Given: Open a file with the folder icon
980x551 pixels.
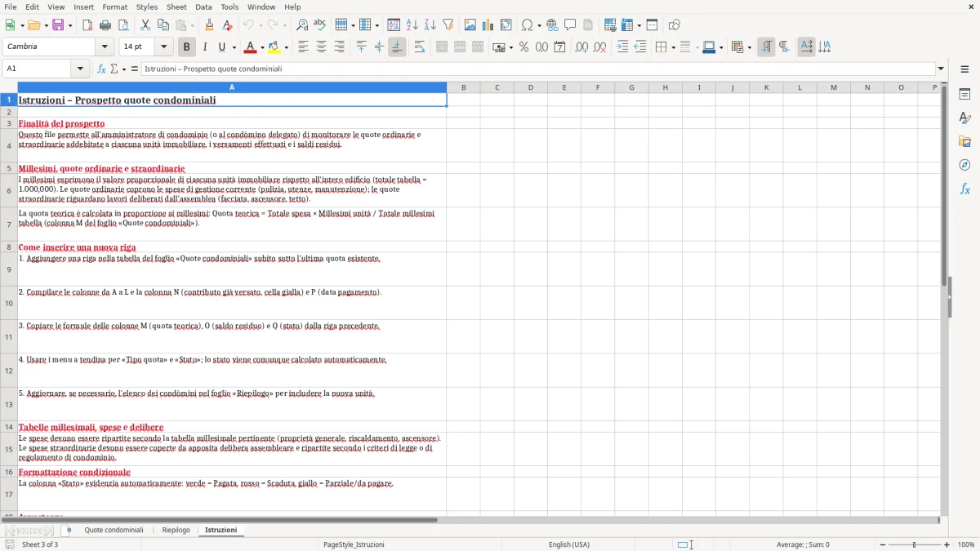Looking at the screenshot, I should (x=33, y=25).
